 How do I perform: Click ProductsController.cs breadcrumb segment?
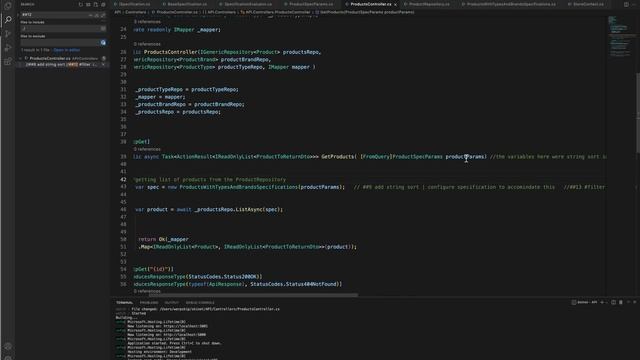click(175, 12)
